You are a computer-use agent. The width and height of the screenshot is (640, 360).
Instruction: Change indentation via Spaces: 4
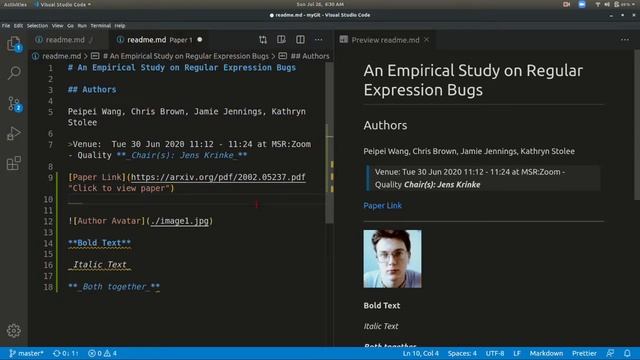click(462, 353)
